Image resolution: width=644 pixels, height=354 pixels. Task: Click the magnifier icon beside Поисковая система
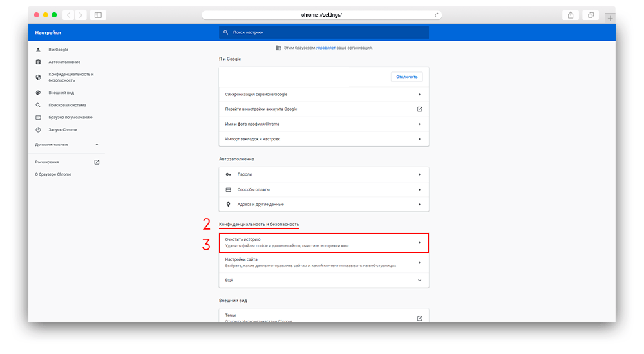38,105
